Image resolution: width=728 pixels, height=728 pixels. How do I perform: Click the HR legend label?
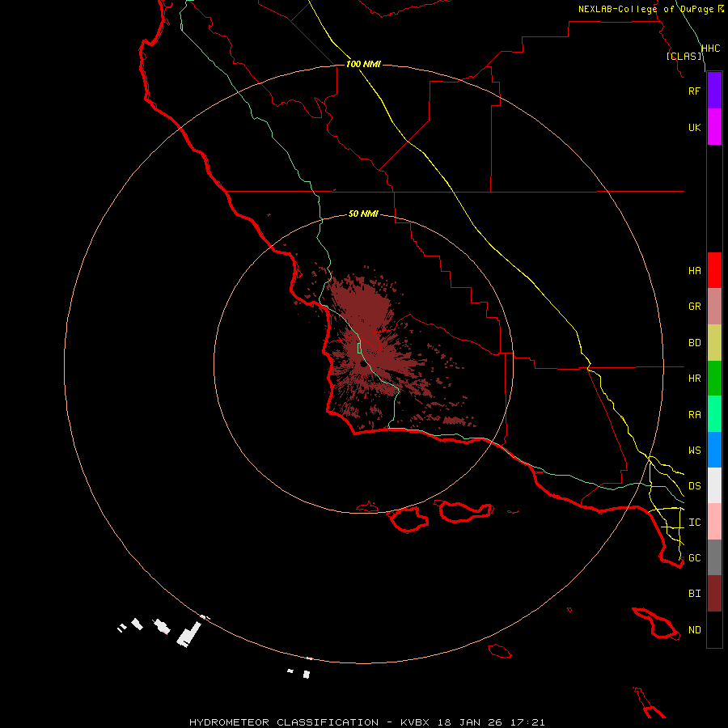(694, 379)
